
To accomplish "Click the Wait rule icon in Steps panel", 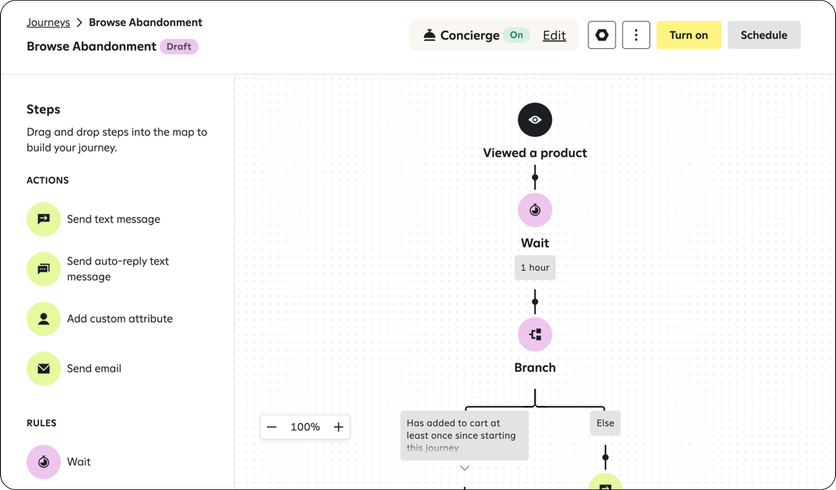I will click(44, 462).
